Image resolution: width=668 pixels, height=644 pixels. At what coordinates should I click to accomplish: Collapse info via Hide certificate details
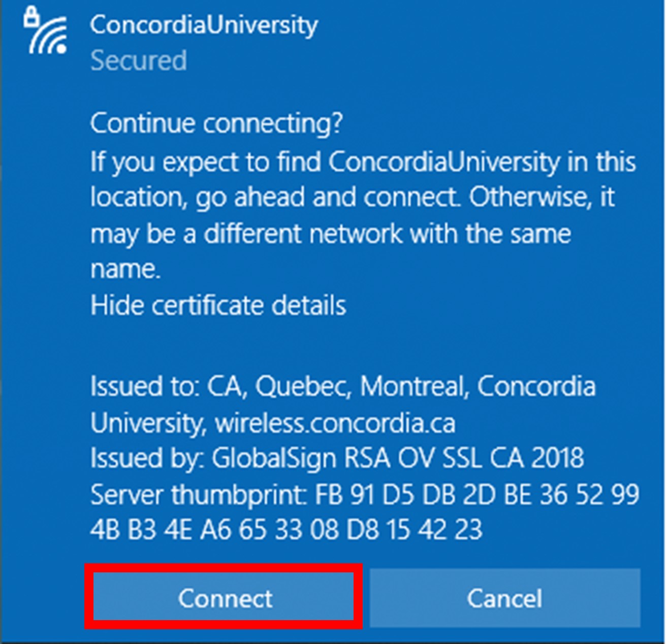coord(218,305)
